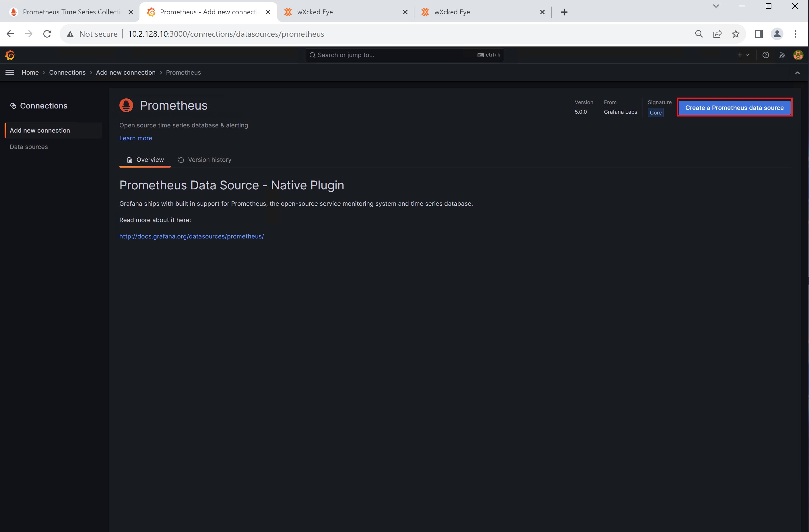
Task: Select the Version history tab
Action: tap(205, 160)
